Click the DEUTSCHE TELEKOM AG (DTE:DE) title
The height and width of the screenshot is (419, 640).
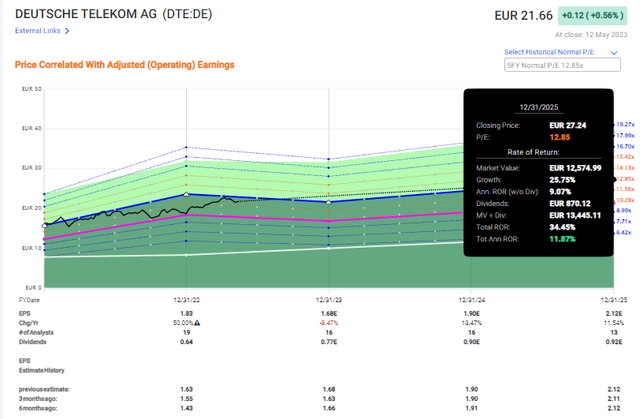[113, 14]
